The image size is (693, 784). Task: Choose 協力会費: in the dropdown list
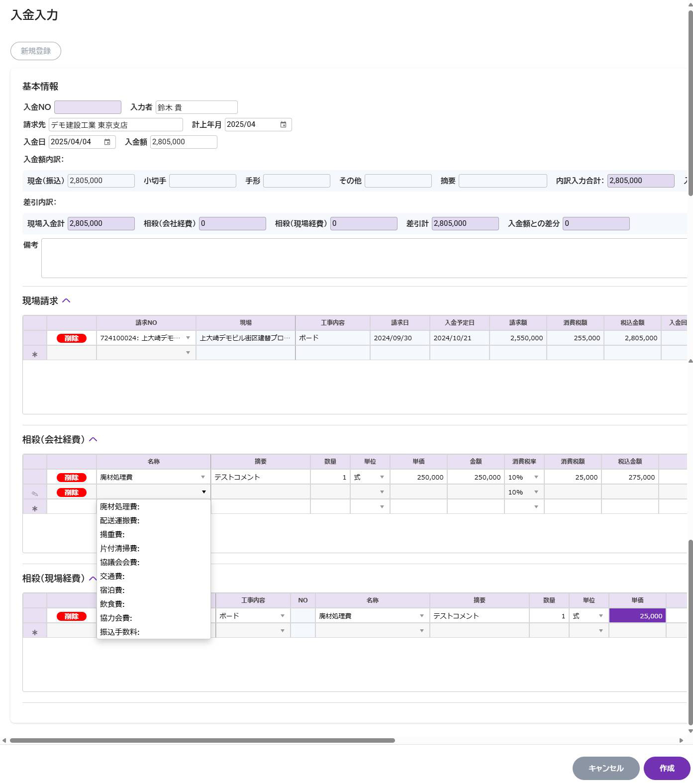tap(154, 618)
